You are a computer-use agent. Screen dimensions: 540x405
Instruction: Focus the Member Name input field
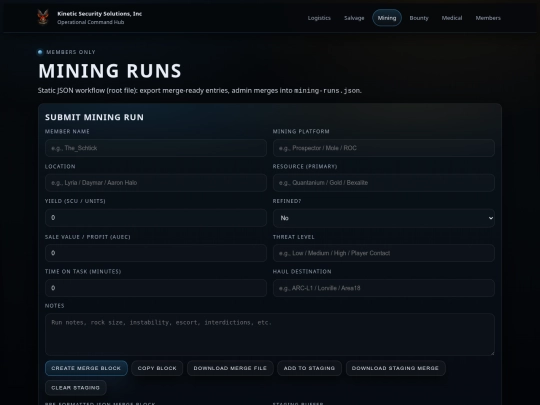click(x=156, y=148)
